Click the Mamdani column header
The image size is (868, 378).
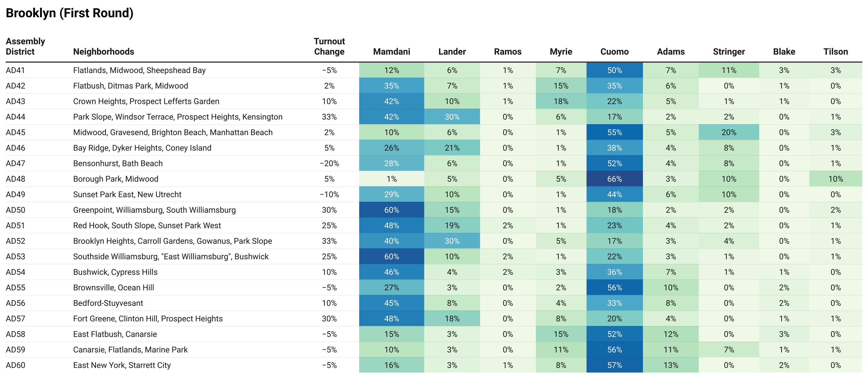pyautogui.click(x=391, y=51)
